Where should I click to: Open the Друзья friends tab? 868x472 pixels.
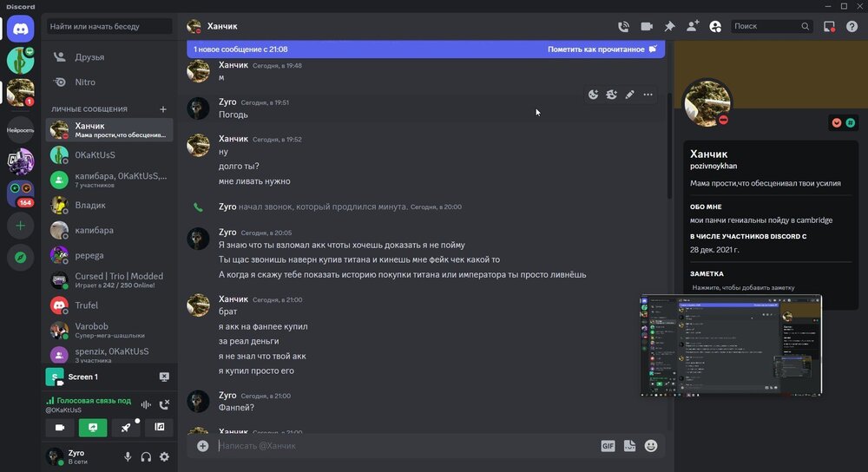point(109,57)
